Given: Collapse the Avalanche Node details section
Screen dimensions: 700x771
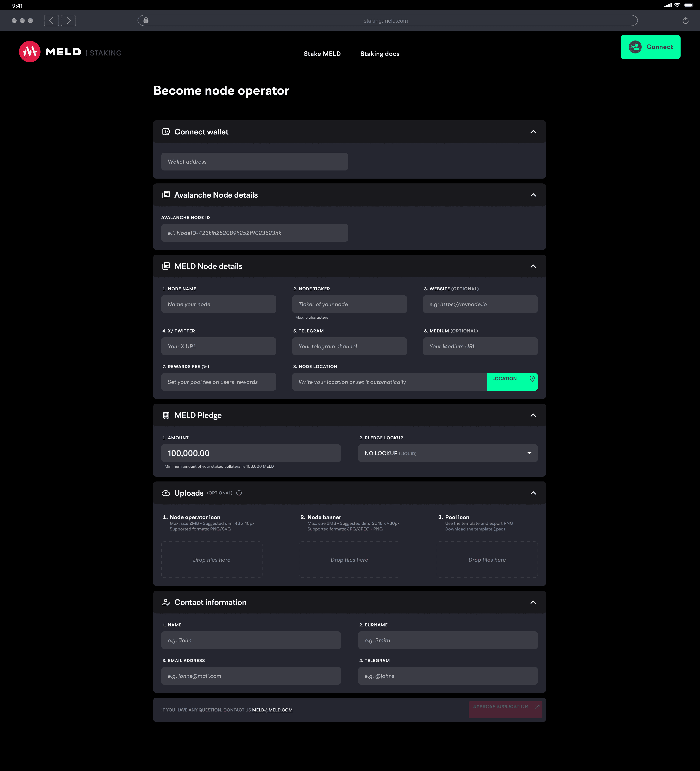Looking at the screenshot, I should [533, 195].
